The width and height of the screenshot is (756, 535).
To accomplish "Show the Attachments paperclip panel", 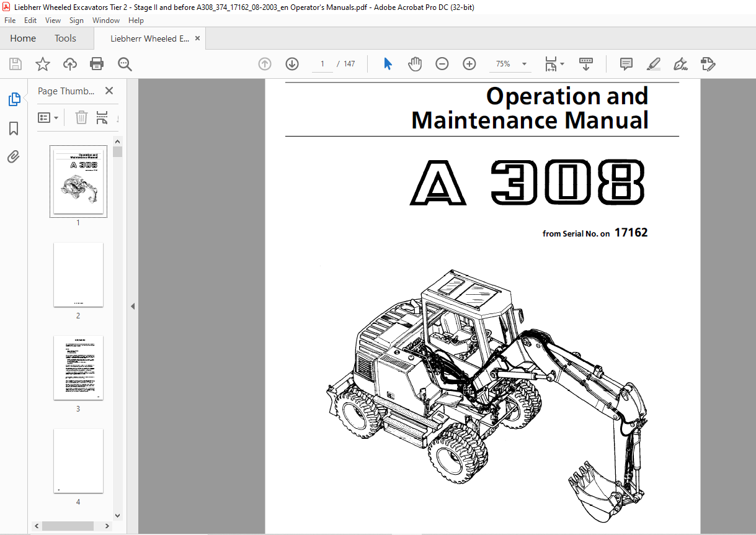I will [14, 157].
